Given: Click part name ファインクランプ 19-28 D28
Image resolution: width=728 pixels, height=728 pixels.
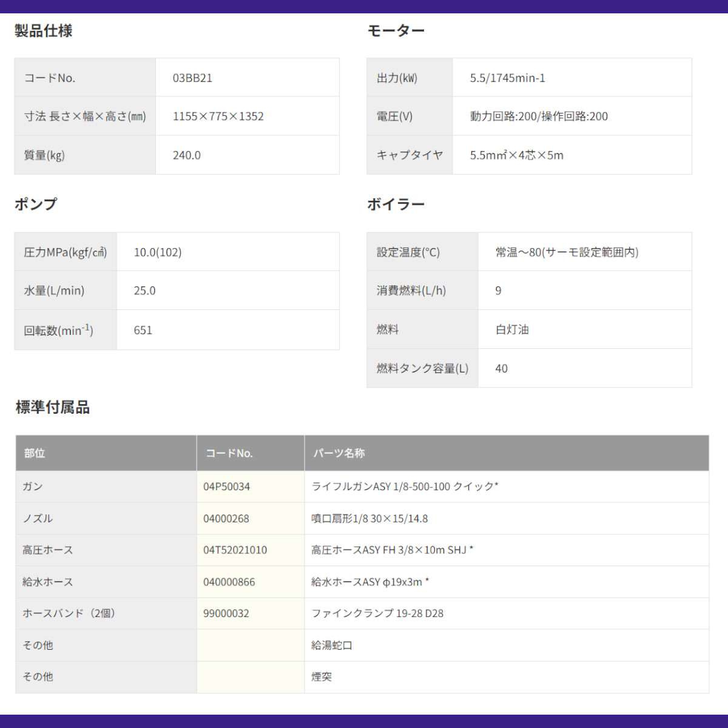Looking at the screenshot, I should 377,613.
